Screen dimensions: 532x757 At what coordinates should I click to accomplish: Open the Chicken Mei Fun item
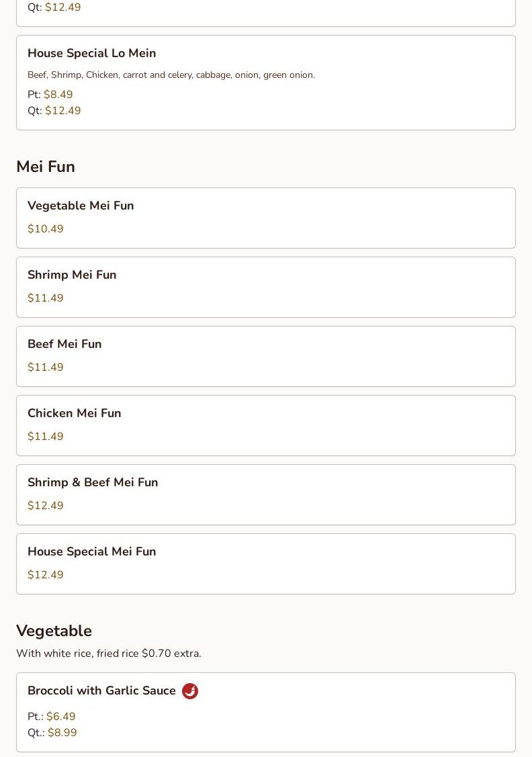click(266, 425)
